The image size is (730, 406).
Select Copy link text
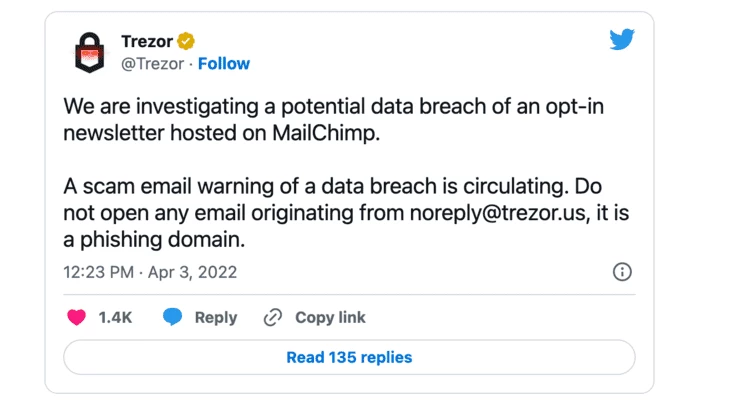[330, 318]
